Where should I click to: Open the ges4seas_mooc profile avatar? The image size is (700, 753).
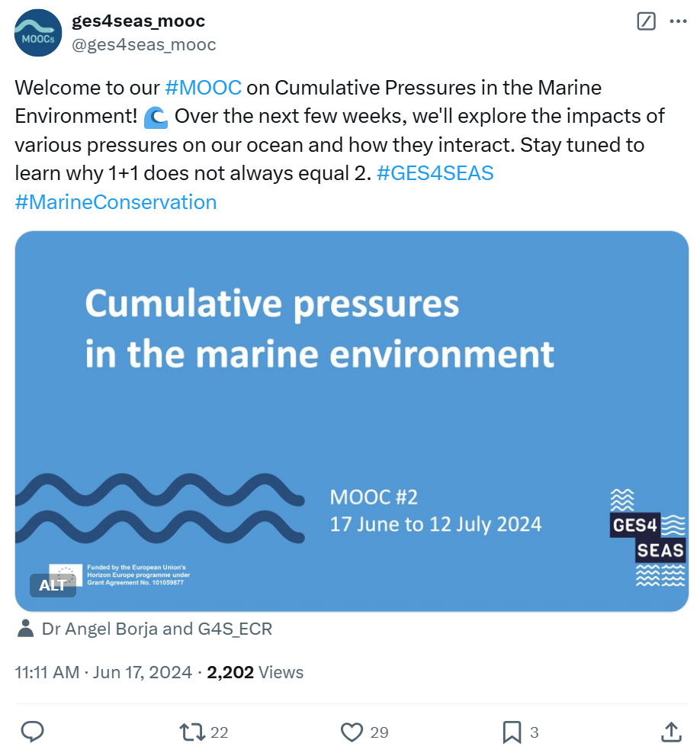[39, 33]
